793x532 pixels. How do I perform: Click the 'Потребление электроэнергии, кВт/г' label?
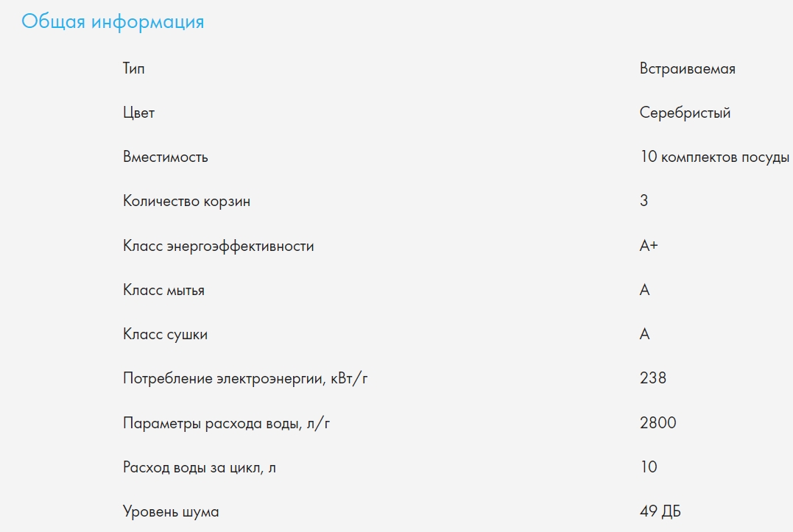[245, 379]
